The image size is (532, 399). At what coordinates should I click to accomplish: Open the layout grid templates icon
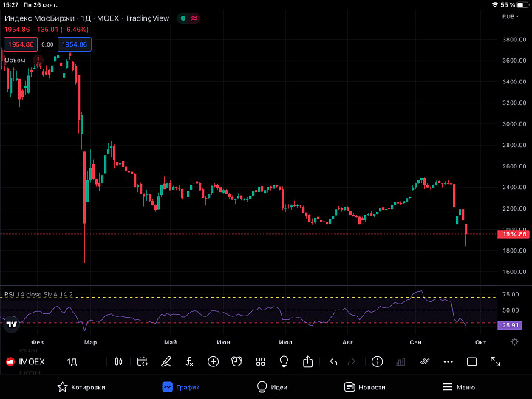(260, 361)
